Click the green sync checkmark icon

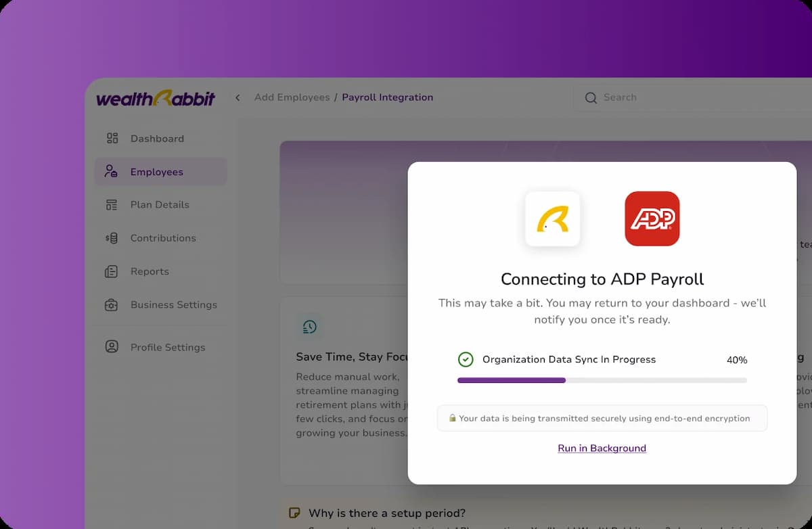click(466, 359)
